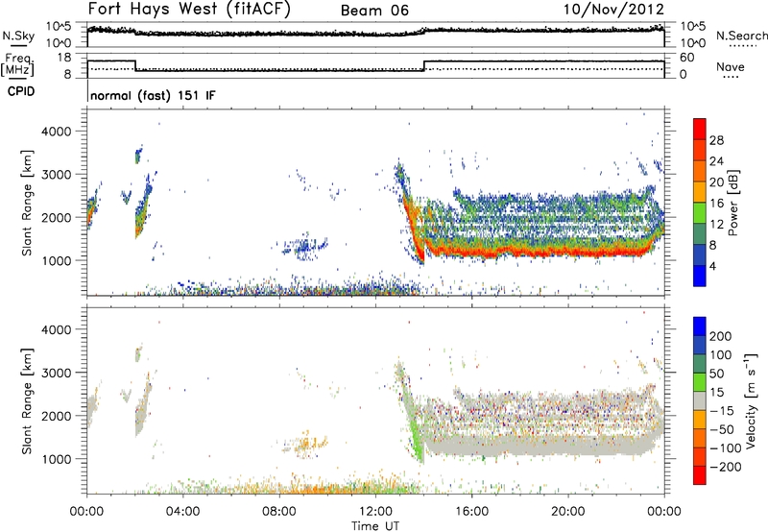Screen dimensions: 768x532
Task: Click the 'N.Search' legend label
Action: click(x=742, y=36)
